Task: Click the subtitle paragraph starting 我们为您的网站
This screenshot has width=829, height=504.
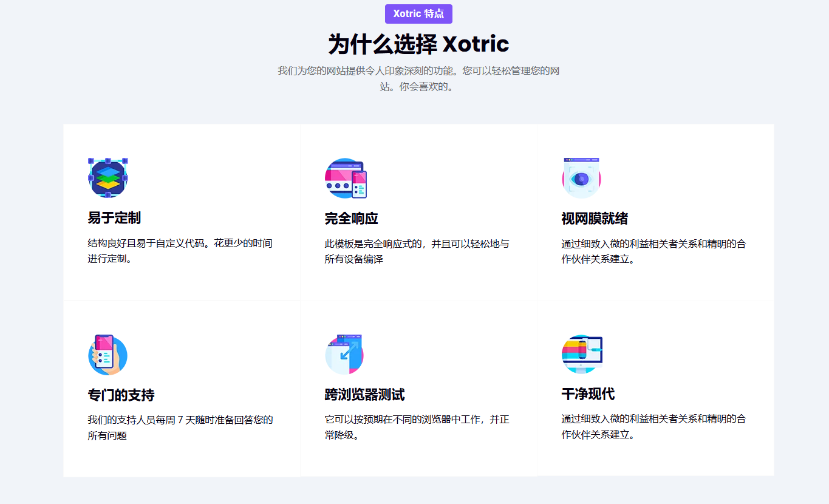Action: (418, 78)
